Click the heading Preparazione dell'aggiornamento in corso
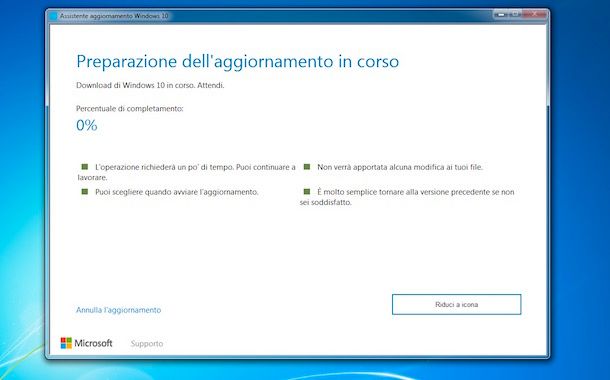The height and width of the screenshot is (380, 610). [x=238, y=61]
